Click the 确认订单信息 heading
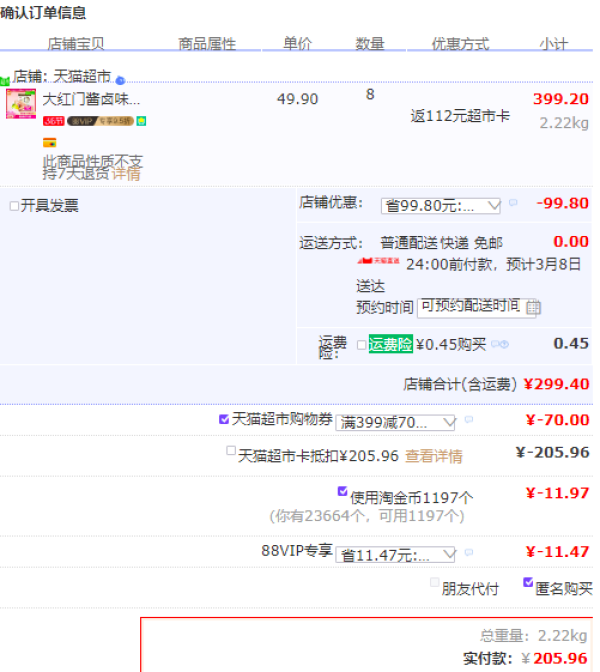 43,12
